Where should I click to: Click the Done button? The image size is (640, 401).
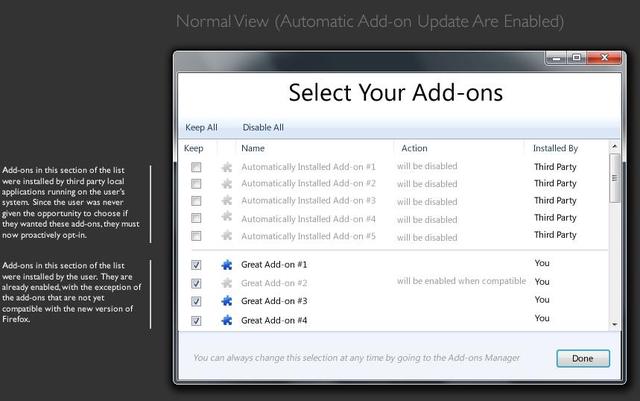[x=582, y=358]
